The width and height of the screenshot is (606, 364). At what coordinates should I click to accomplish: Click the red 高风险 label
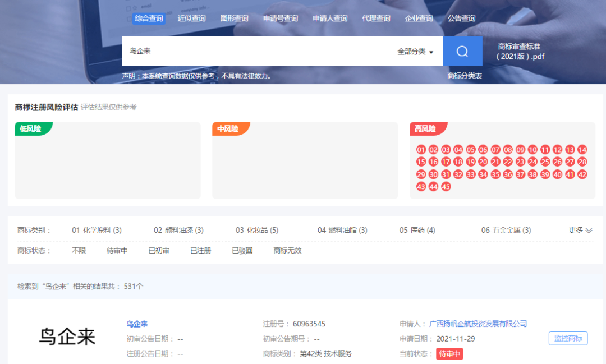(428, 128)
